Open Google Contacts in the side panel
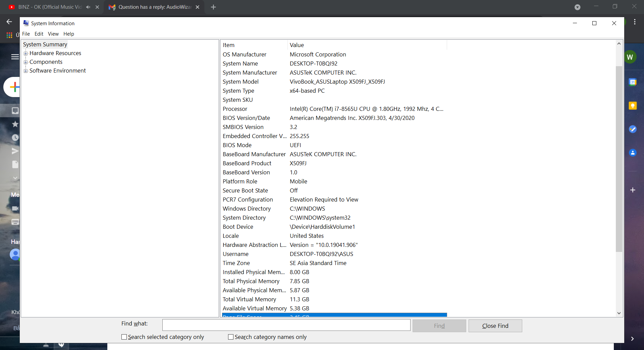Image resolution: width=644 pixels, height=350 pixels. point(633,153)
